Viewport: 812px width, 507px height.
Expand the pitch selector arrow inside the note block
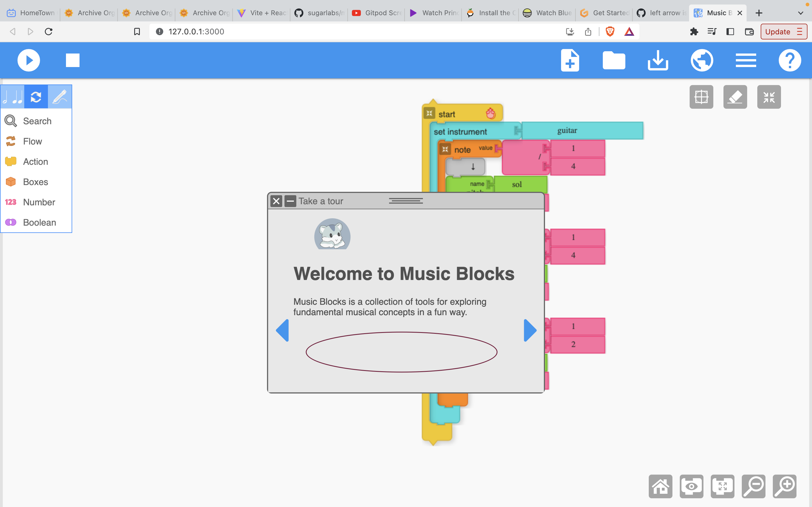tap(473, 166)
